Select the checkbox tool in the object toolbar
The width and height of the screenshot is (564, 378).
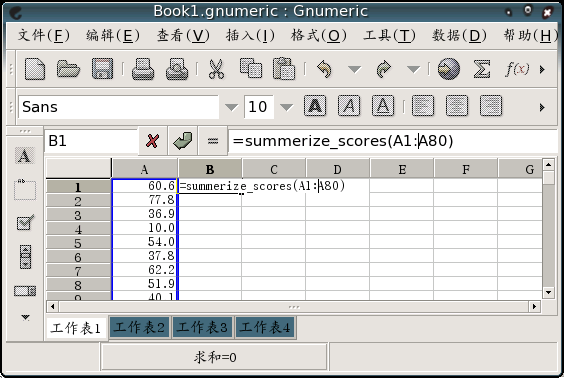tap(25, 223)
